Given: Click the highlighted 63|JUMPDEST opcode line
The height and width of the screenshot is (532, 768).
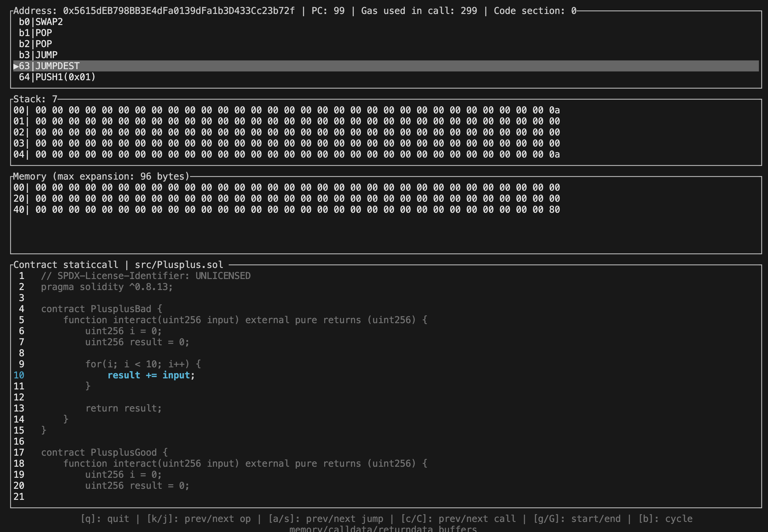Looking at the screenshot, I should [386, 66].
